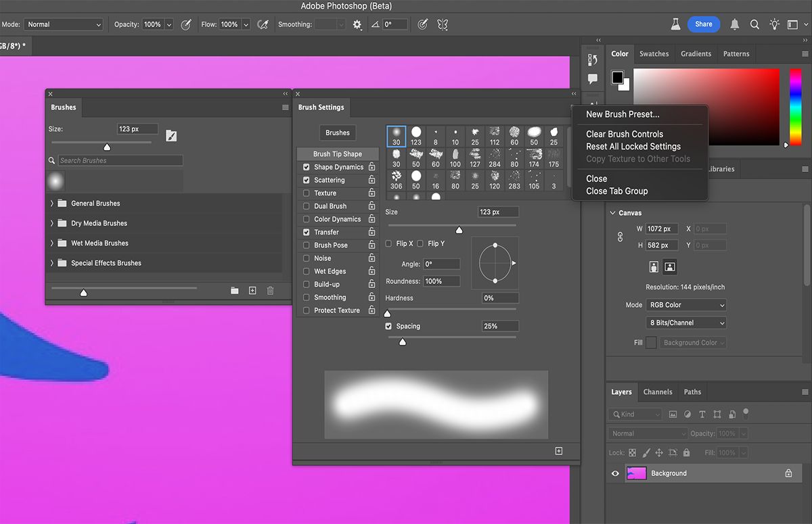The image size is (812, 524).
Task: Click the Background layer thumbnail
Action: [636, 473]
